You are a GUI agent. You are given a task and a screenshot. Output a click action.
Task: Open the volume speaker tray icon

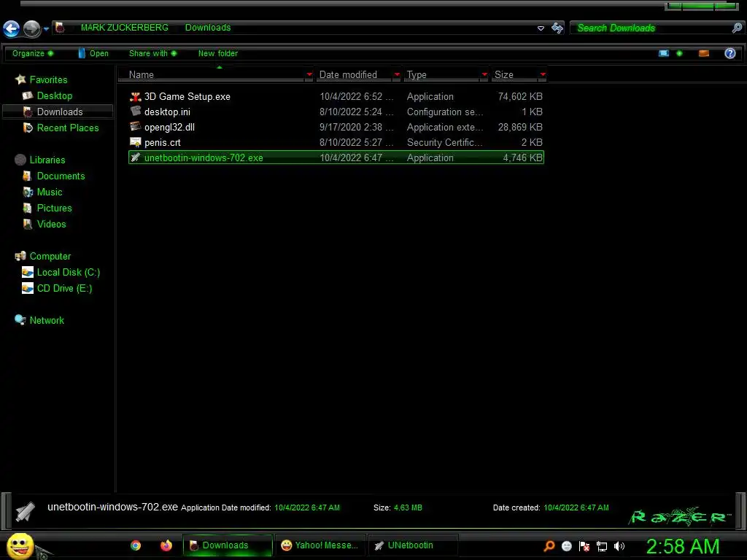[619, 546]
